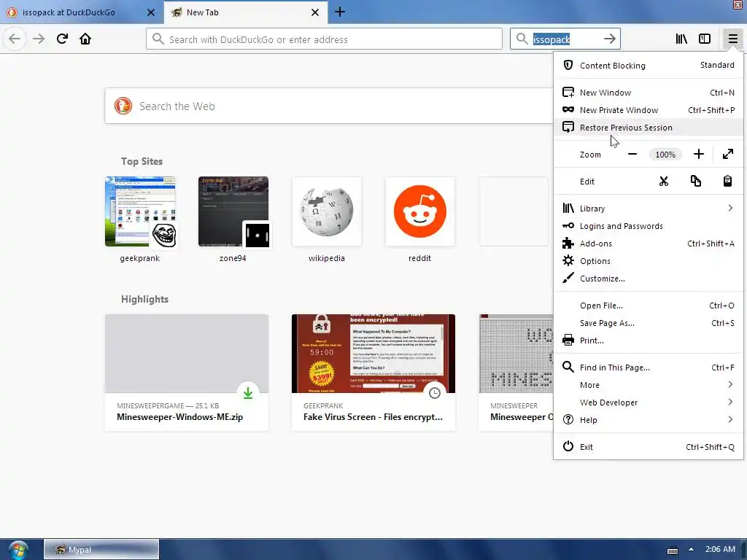Click the Cut scissors icon
This screenshot has width=747, height=560.
point(664,181)
